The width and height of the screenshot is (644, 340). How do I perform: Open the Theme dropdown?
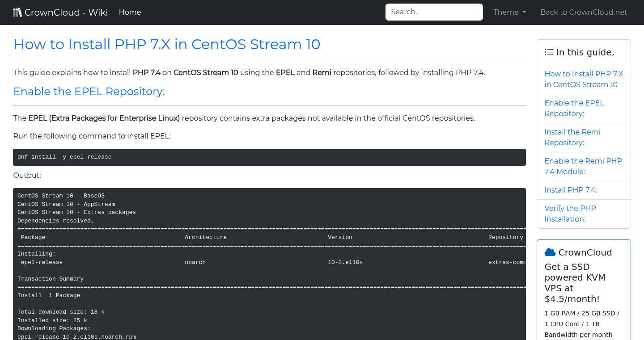click(x=509, y=12)
